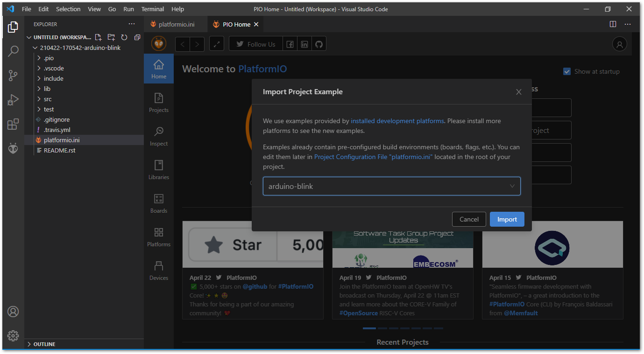Close the Import Project Example dialog

click(518, 92)
